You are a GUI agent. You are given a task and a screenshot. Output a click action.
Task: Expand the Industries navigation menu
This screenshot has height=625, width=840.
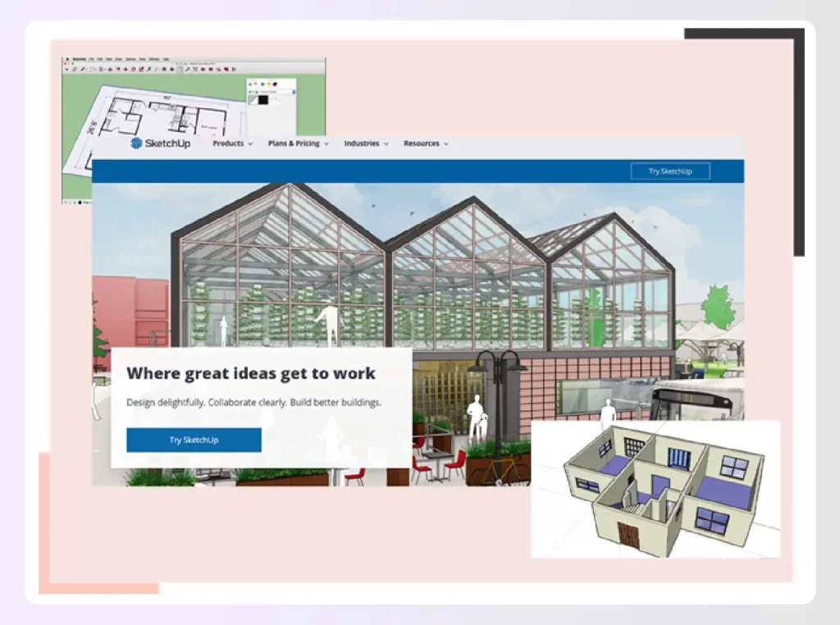[x=366, y=144]
